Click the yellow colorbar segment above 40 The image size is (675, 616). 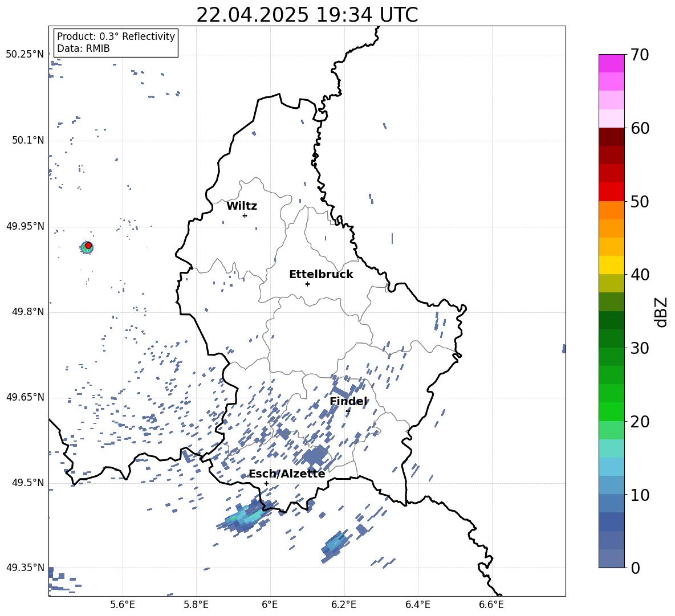tap(612, 265)
